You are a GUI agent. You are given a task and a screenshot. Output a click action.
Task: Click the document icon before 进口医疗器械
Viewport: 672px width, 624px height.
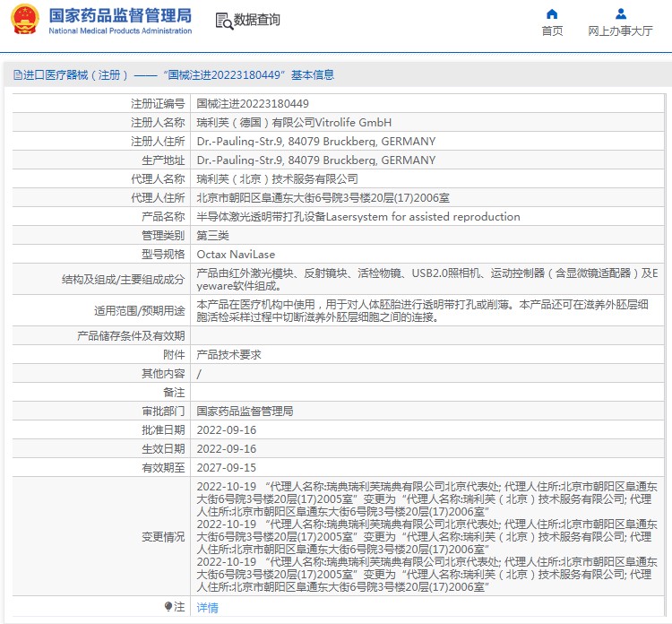pyautogui.click(x=18, y=75)
